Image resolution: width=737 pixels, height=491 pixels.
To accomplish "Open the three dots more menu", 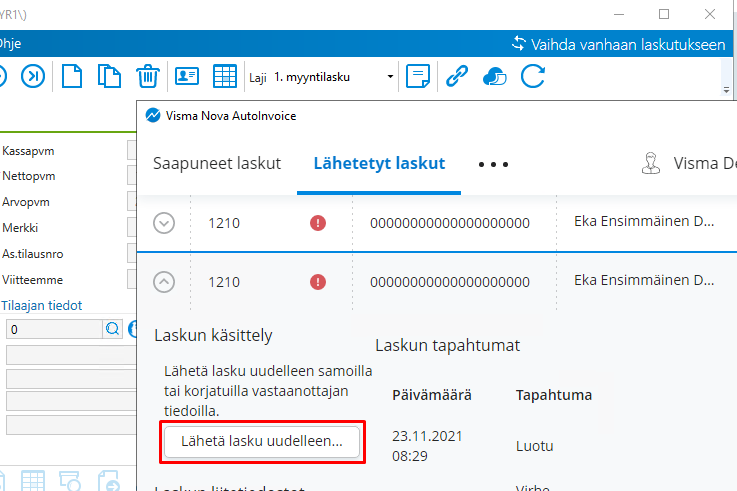I will [x=493, y=164].
